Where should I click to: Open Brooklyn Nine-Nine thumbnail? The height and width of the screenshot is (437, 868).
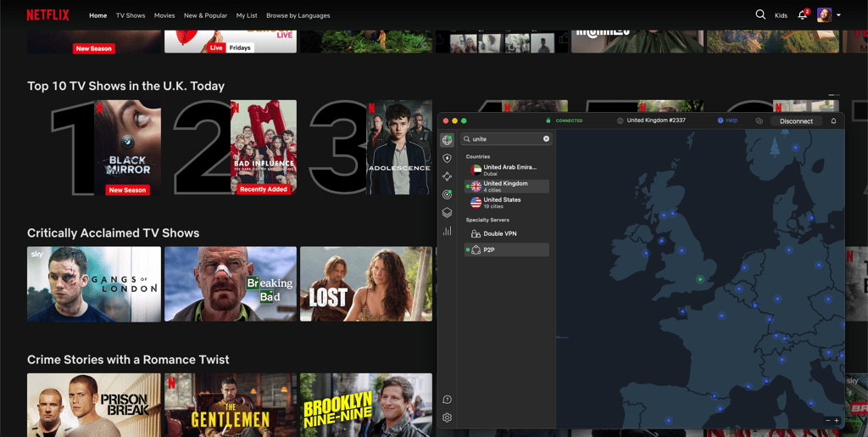[x=366, y=405]
